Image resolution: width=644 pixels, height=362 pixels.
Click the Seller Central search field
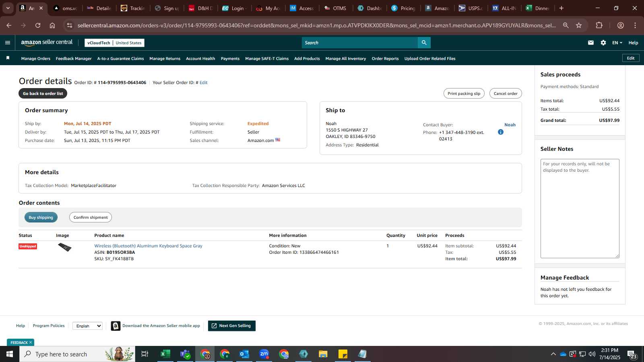(360, 43)
